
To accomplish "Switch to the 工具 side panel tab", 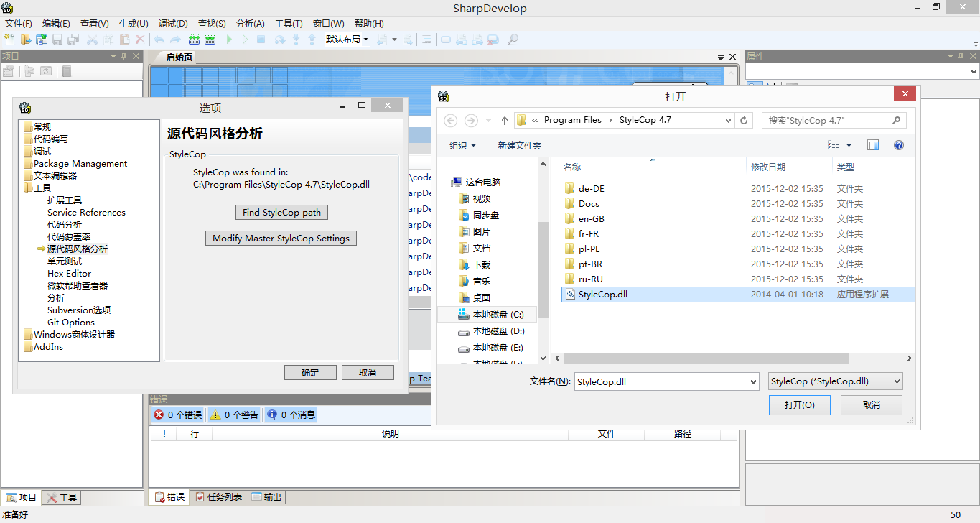I will pos(62,497).
